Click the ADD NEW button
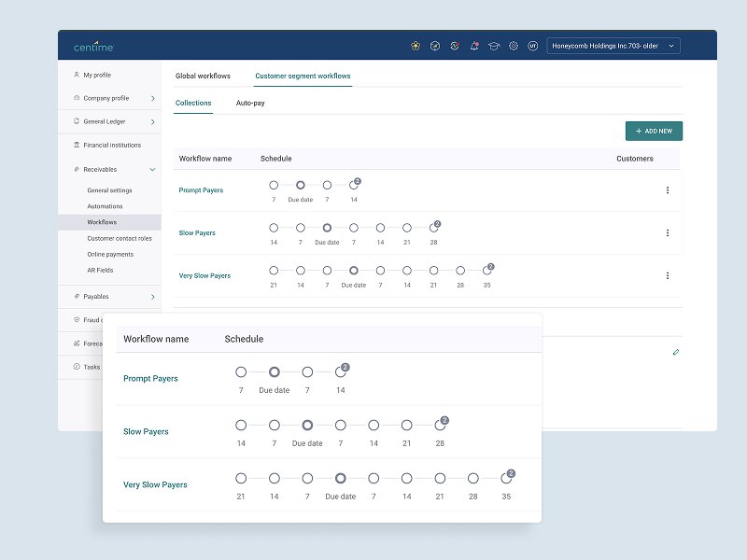This screenshot has height=560, width=747. click(x=654, y=131)
